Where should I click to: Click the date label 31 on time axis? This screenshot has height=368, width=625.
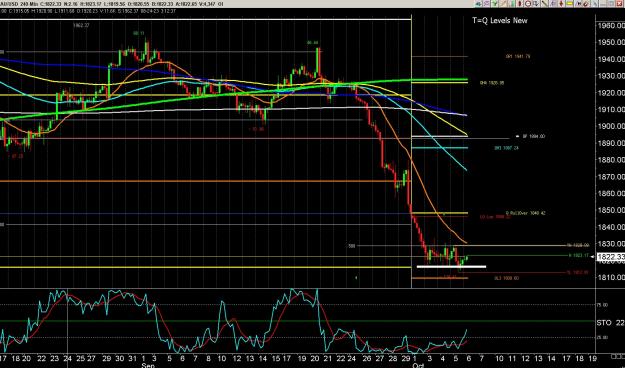[133, 357]
